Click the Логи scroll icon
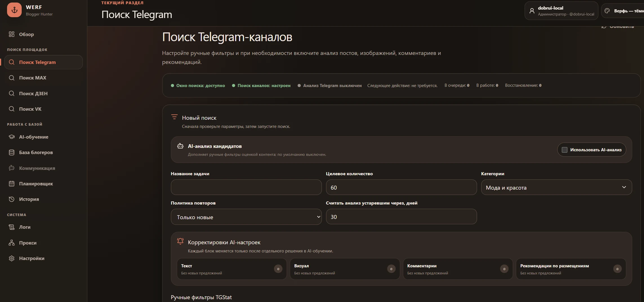Image resolution: width=644 pixels, height=302 pixels. click(x=12, y=227)
